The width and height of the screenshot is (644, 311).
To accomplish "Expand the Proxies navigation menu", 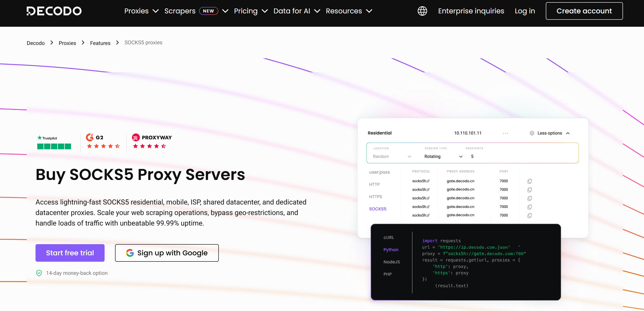I will (x=141, y=11).
